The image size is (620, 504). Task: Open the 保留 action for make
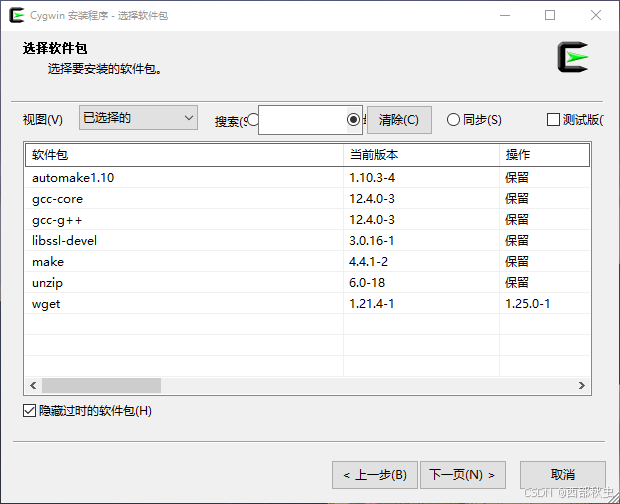click(517, 261)
